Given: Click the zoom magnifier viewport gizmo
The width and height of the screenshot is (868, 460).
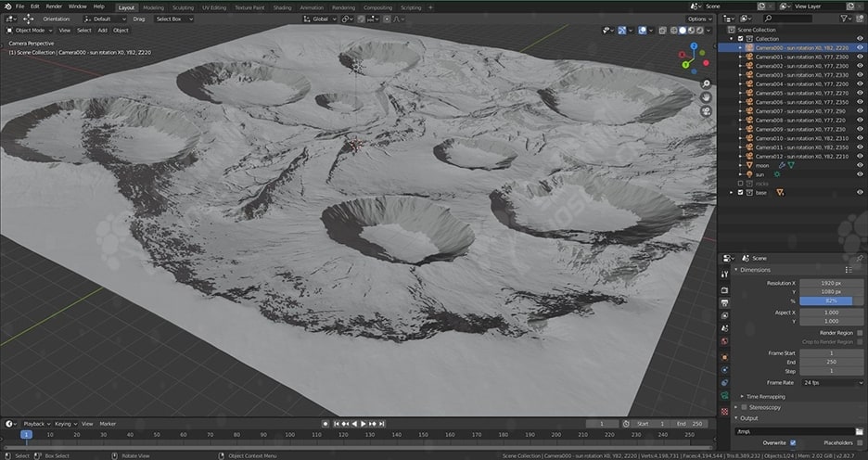Looking at the screenshot, I should tap(707, 83).
